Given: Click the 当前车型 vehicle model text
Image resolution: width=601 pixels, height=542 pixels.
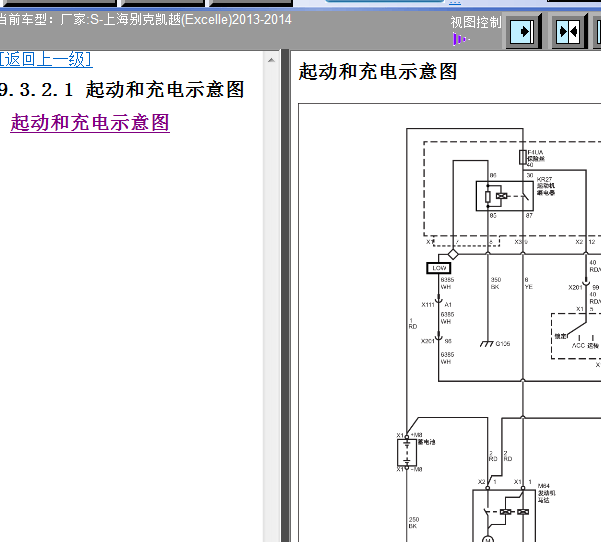Looking at the screenshot, I should [x=145, y=20].
